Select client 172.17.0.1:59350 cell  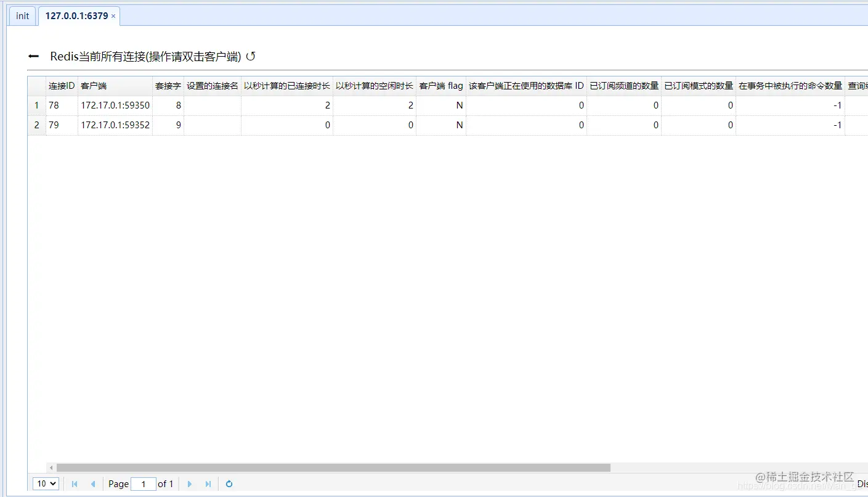[x=115, y=105]
